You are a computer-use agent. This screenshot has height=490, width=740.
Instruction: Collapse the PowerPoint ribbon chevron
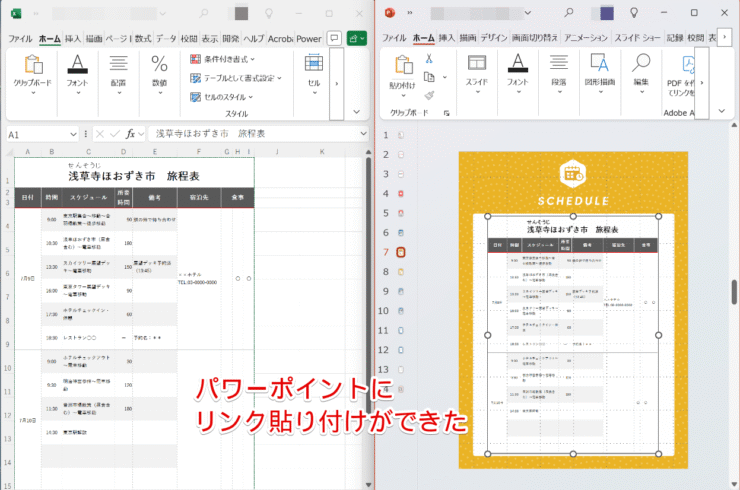[722, 111]
